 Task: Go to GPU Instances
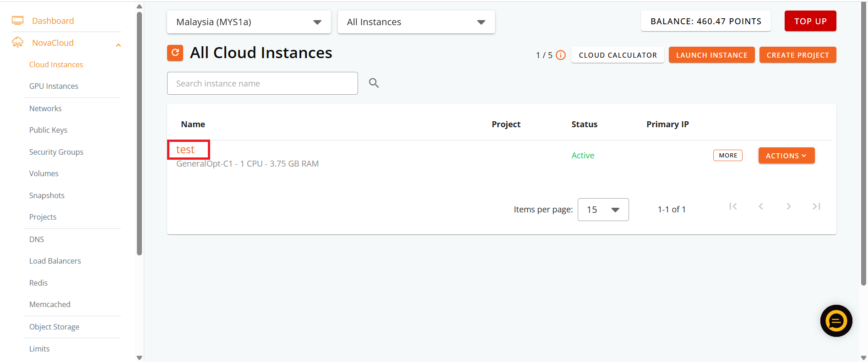(x=54, y=86)
